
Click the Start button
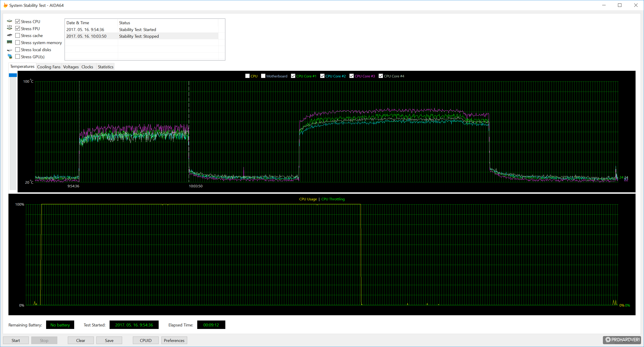point(16,340)
